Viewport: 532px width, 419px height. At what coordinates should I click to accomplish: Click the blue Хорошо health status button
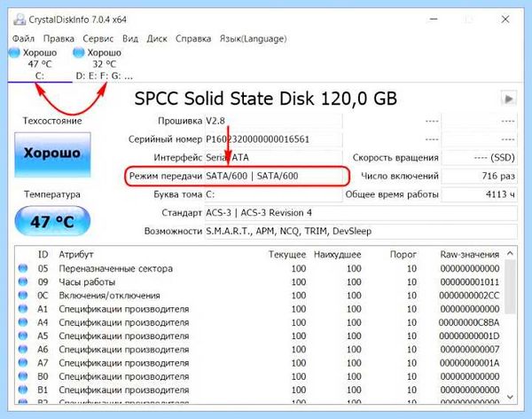(52, 154)
